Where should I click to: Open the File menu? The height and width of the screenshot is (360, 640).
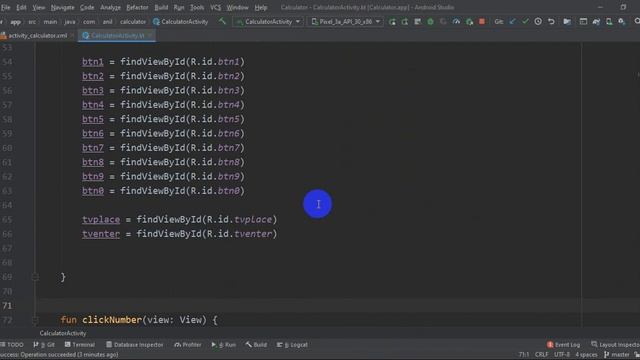click(x=6, y=7)
